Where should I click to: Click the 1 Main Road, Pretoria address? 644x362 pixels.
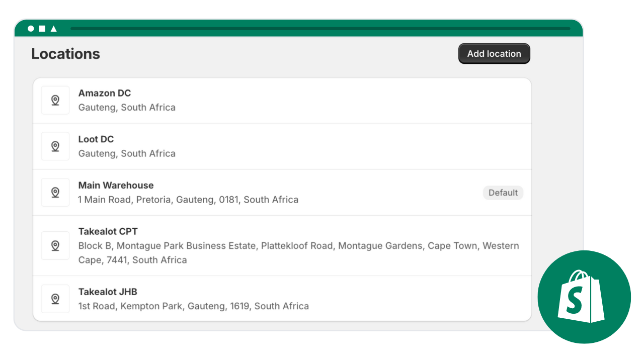(188, 200)
